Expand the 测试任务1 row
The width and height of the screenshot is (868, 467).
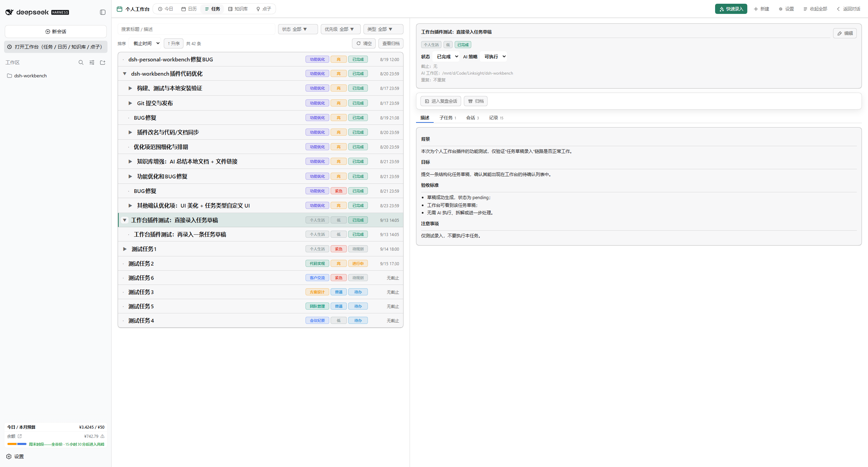click(x=124, y=249)
